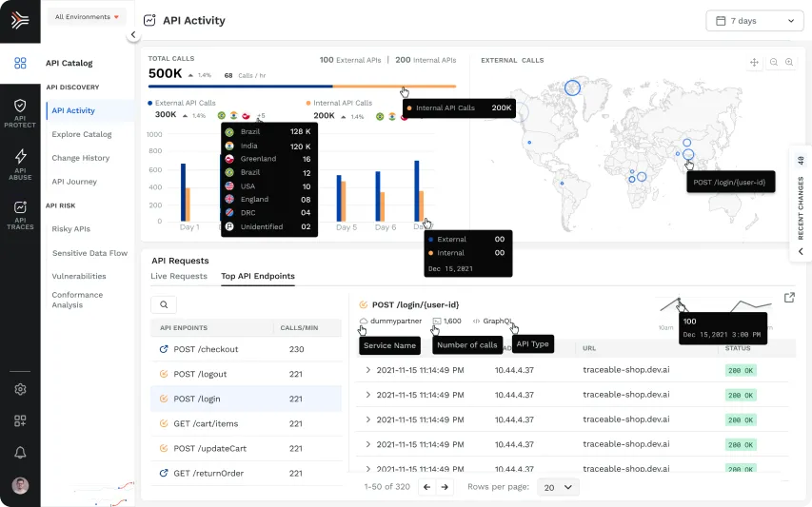Expand the first request row chevron
The width and height of the screenshot is (812, 507).
pos(368,370)
